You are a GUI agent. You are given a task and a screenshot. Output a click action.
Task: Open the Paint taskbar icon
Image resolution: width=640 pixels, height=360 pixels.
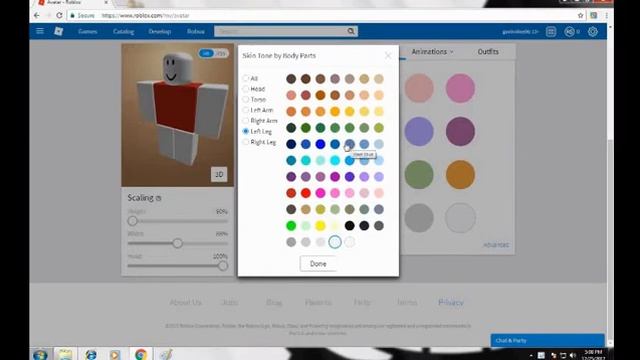tap(165, 354)
